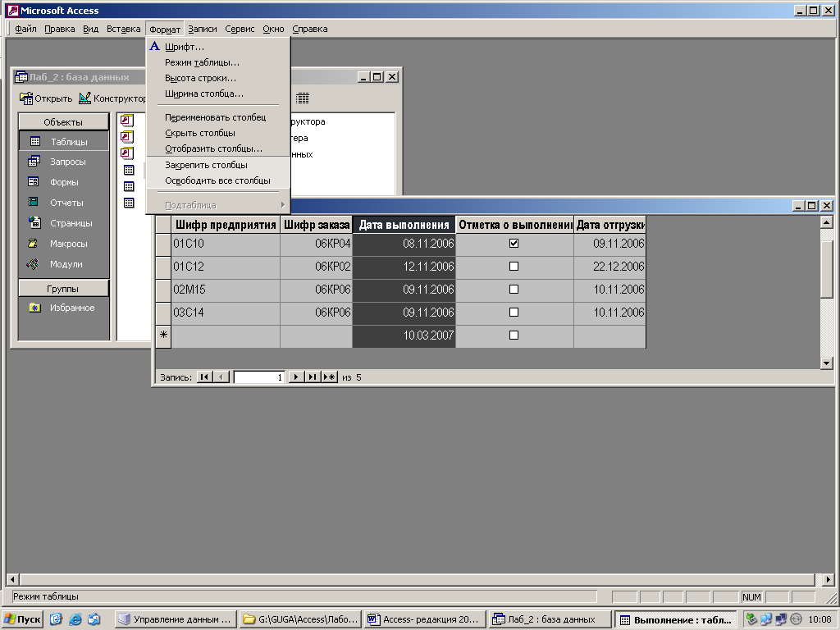This screenshot has height=630, width=840.
Task: Open the Файл menu
Action: click(x=25, y=29)
